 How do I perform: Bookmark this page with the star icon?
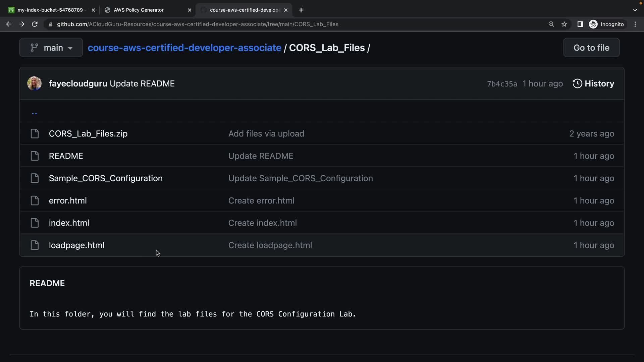coord(564,24)
